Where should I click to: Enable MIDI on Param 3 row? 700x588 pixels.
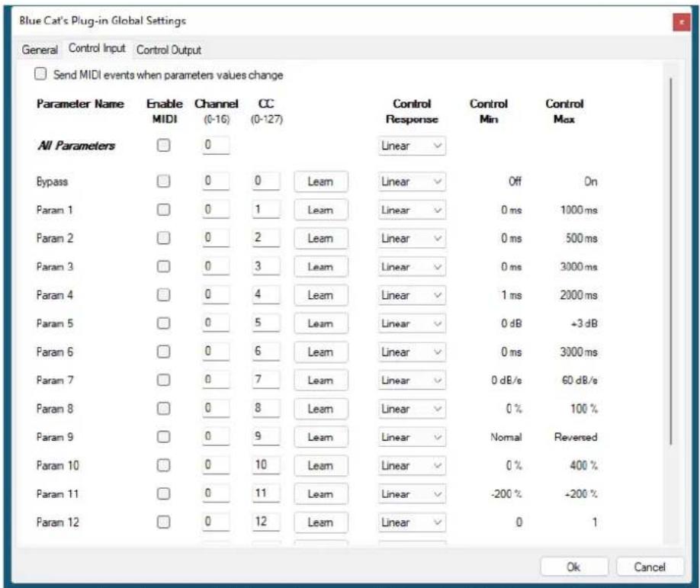163,266
